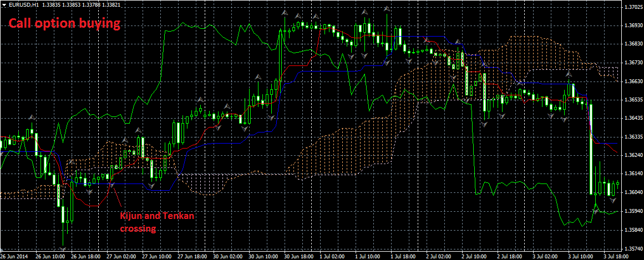Image resolution: width=644 pixels, height=260 pixels.
Task: Select the 1.33788 low price value
Action: pos(90,5)
